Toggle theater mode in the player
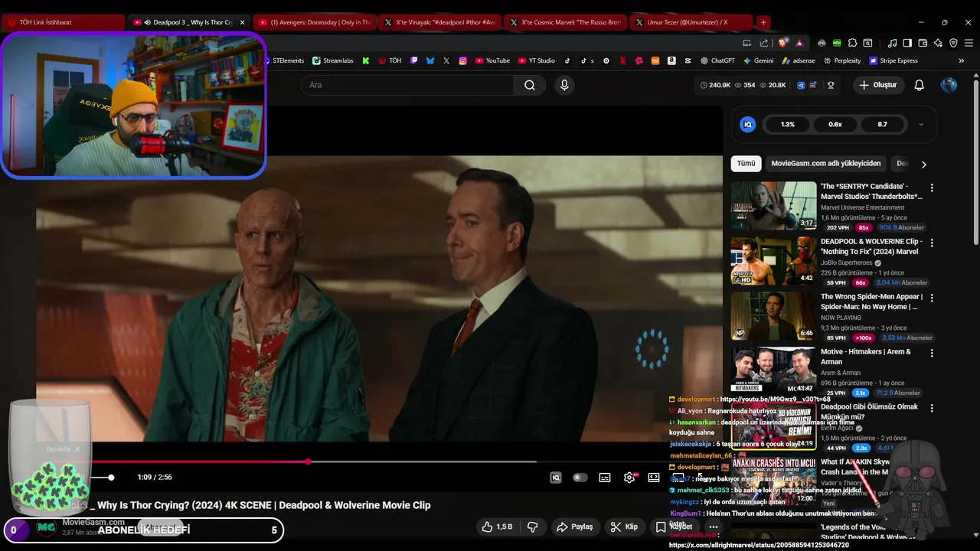The height and width of the screenshot is (551, 980). pyautogui.click(x=654, y=478)
